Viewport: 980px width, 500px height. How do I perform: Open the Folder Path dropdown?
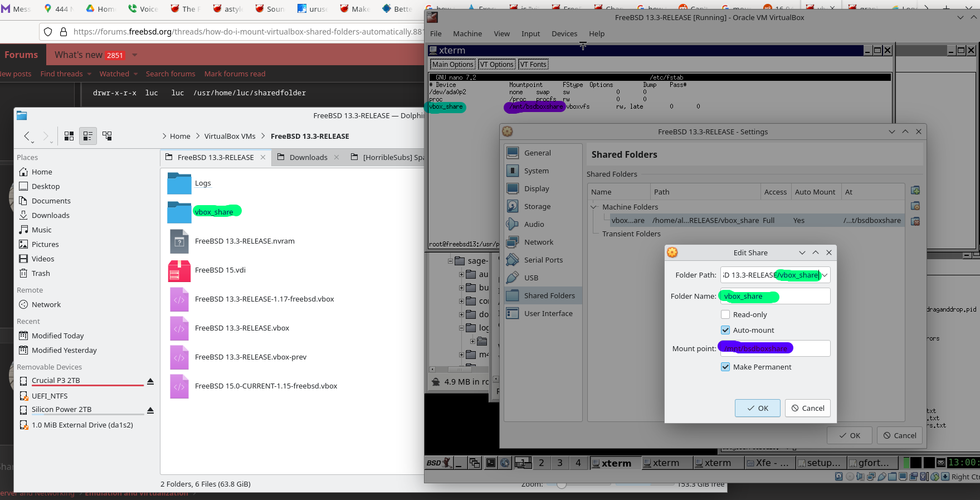point(825,275)
